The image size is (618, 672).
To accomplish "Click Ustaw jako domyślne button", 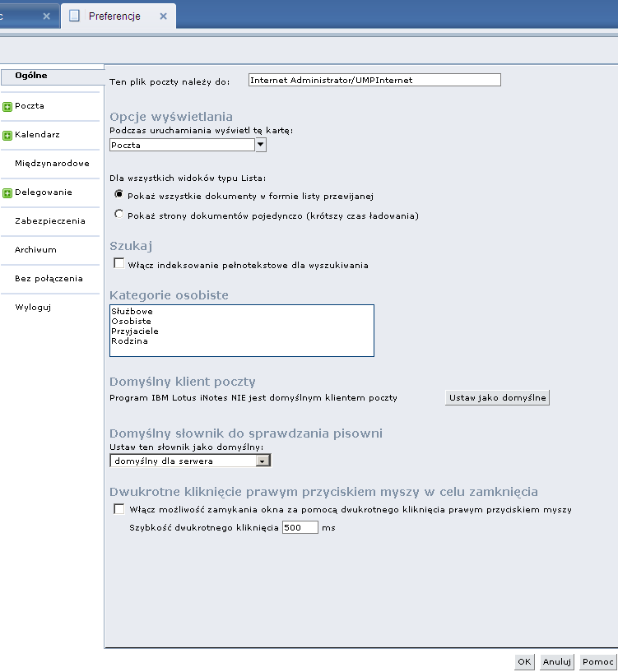I will [x=497, y=398].
